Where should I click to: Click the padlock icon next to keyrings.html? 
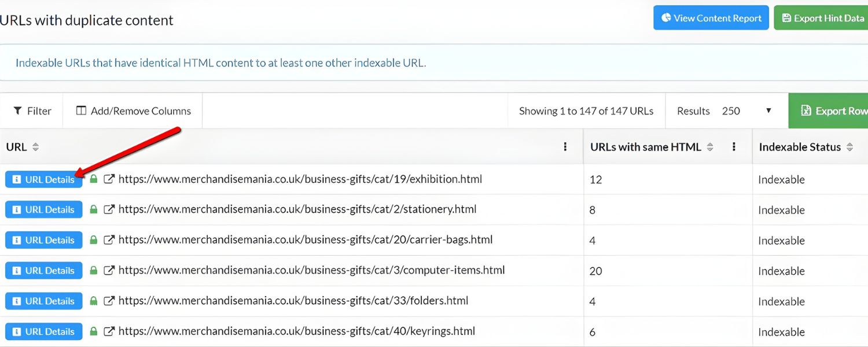pyautogui.click(x=94, y=331)
